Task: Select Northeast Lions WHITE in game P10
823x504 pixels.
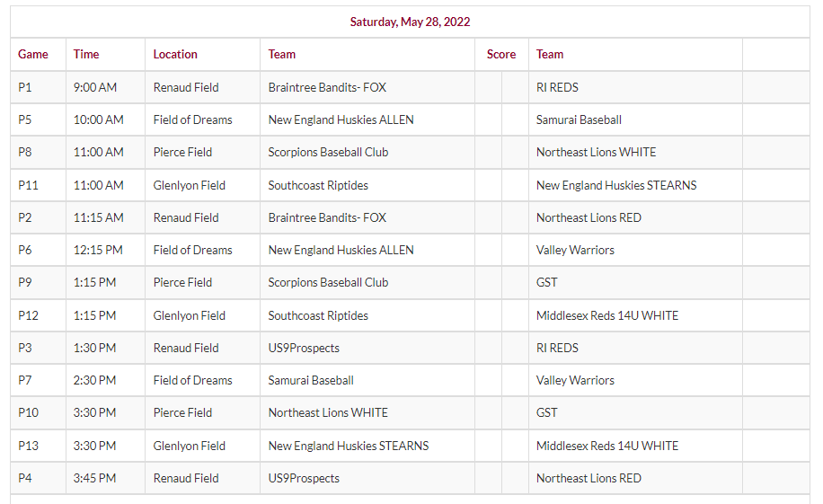Action: click(x=328, y=412)
